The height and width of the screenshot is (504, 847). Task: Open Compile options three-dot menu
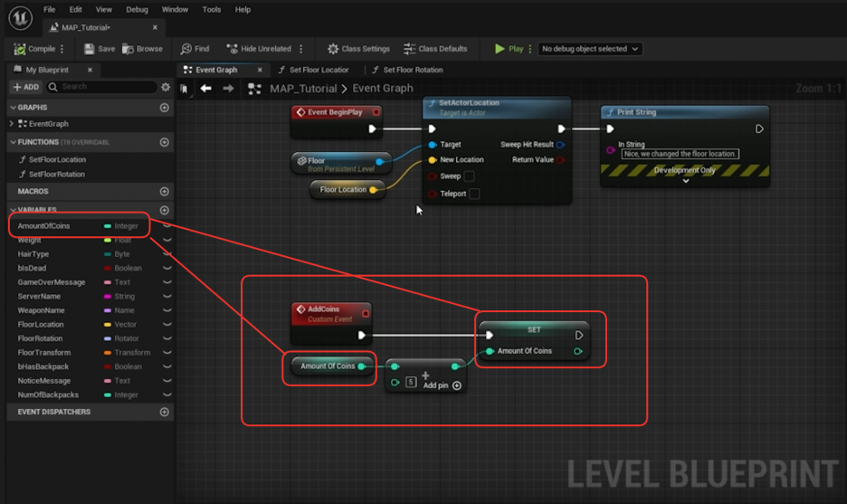62,49
